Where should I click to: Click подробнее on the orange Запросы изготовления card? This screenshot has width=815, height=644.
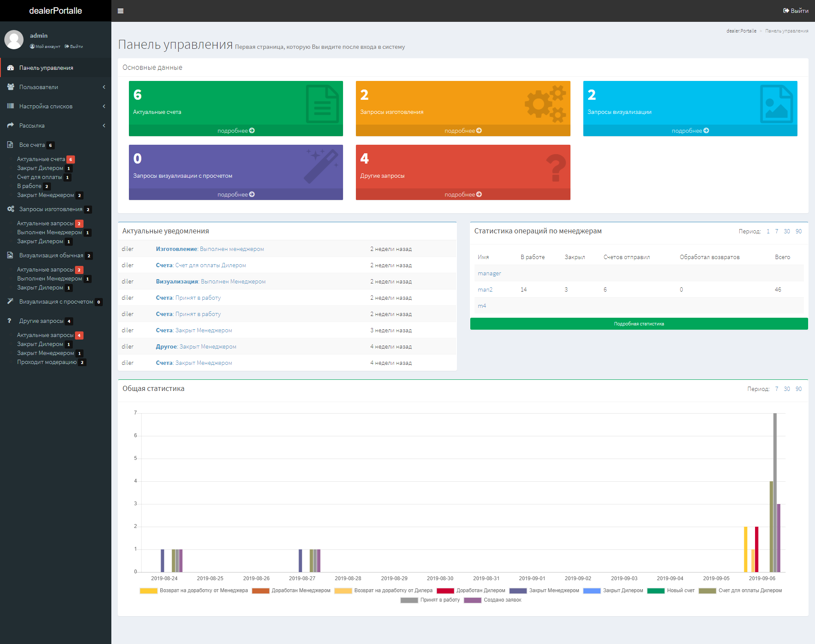tap(463, 131)
